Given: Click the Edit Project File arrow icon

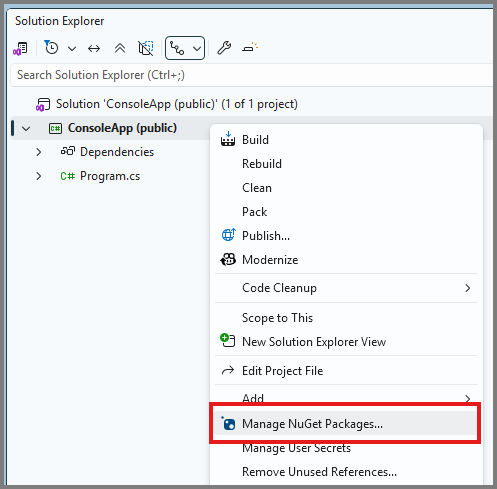Looking at the screenshot, I should point(228,371).
